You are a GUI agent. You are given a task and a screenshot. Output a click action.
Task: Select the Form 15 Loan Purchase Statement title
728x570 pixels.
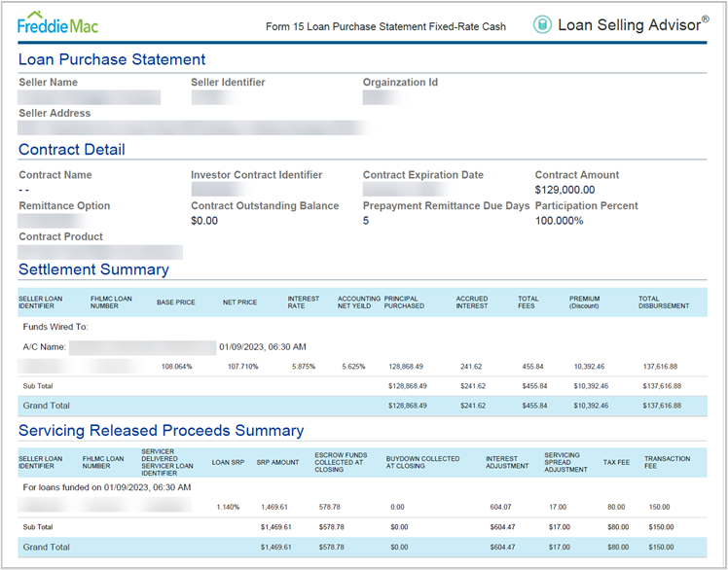coord(385,27)
